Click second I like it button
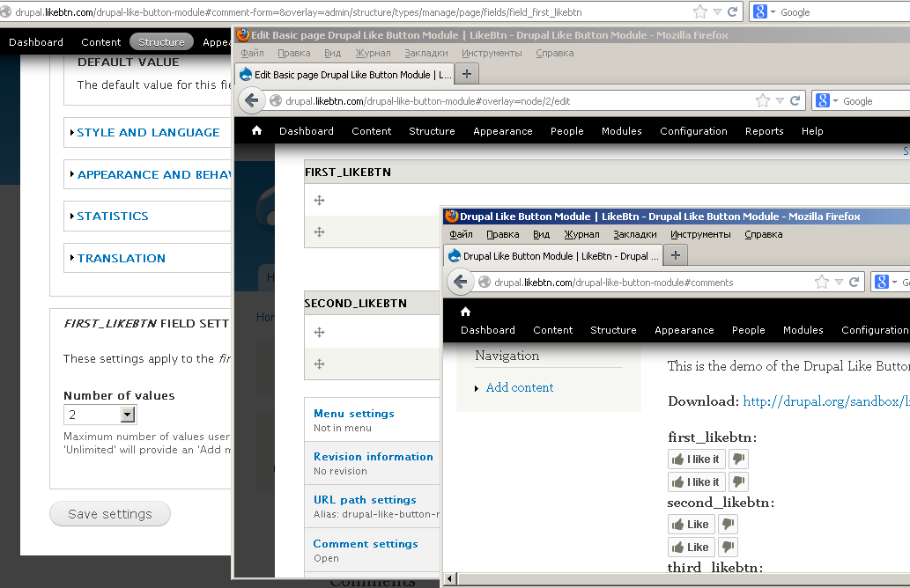The image size is (910, 588). click(696, 481)
